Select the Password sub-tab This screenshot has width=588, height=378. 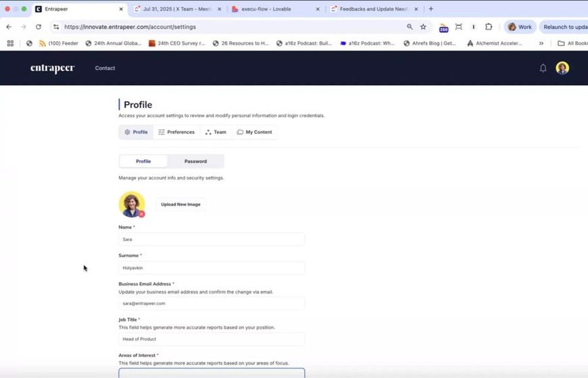coord(195,161)
